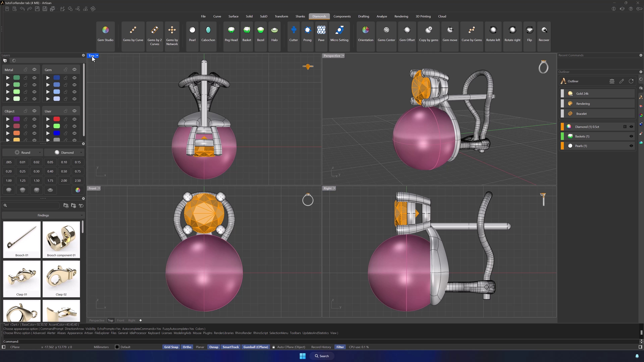Switch to the Rendering menu tab

[401, 16]
